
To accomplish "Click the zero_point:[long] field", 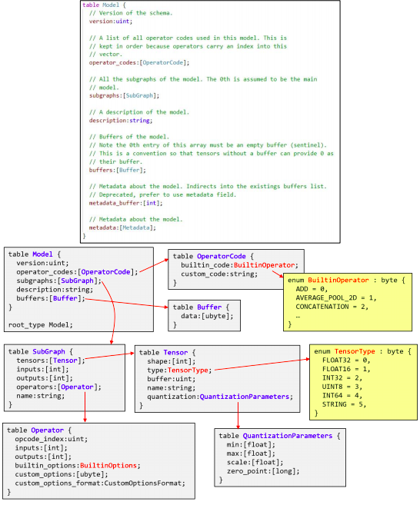I will pyautogui.click(x=263, y=471).
